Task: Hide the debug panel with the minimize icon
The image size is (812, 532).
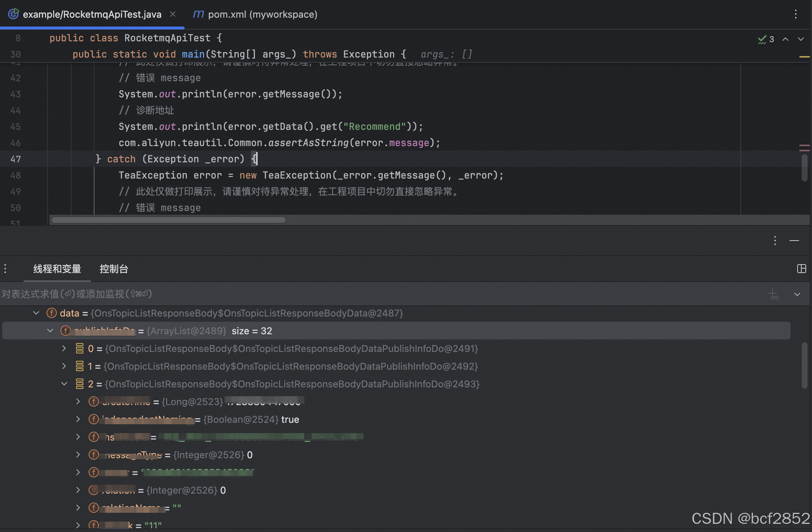Action: 795,241
